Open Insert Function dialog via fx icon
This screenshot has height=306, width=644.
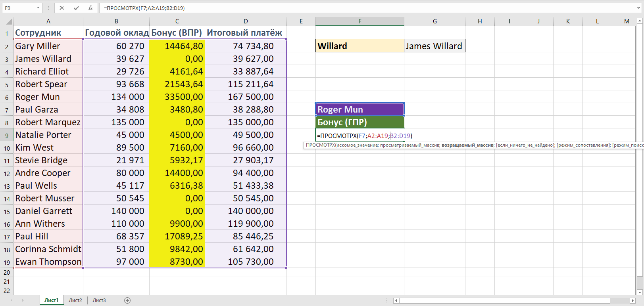(x=90, y=8)
